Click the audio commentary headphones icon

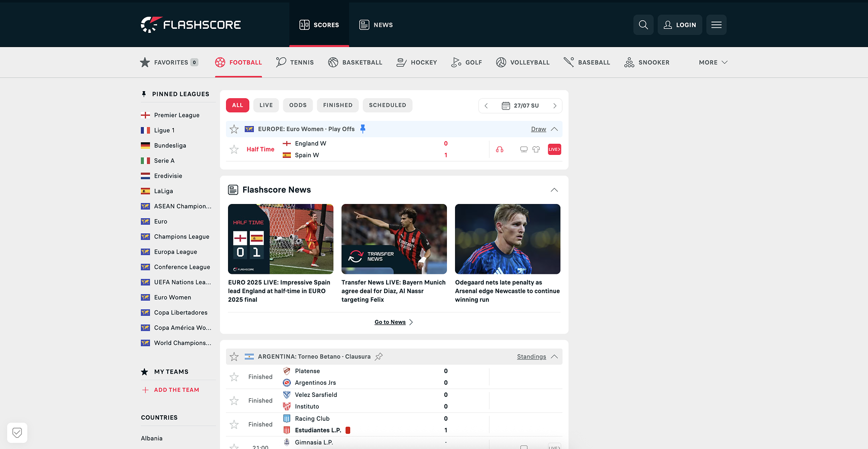click(x=500, y=149)
